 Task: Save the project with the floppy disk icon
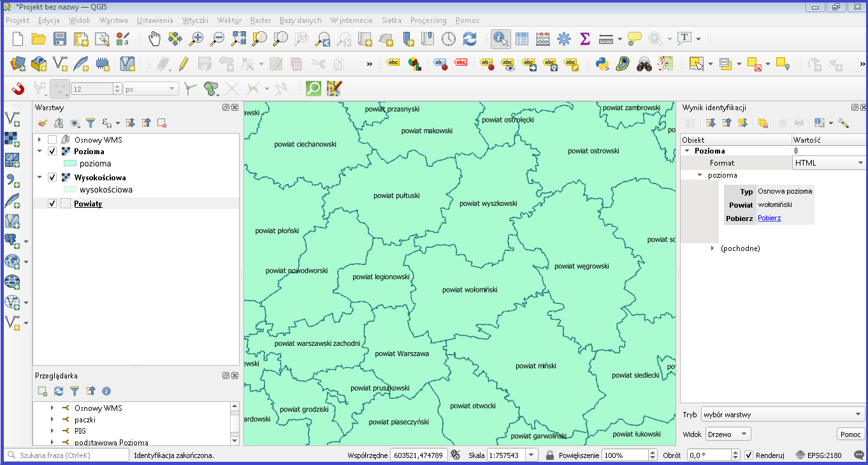[x=59, y=39]
